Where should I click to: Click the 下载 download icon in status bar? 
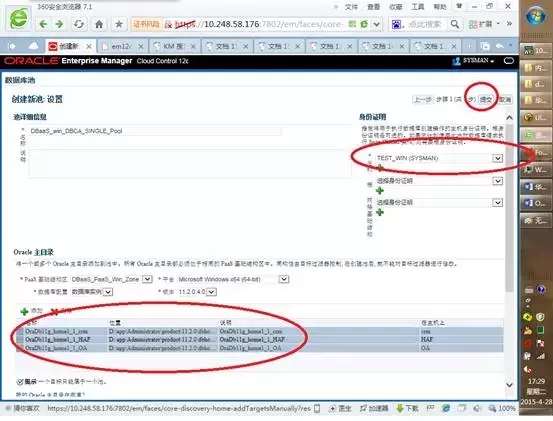[400, 408]
